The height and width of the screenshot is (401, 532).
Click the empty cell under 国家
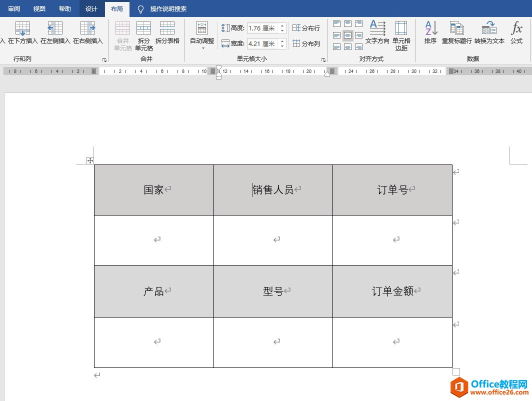pos(153,240)
